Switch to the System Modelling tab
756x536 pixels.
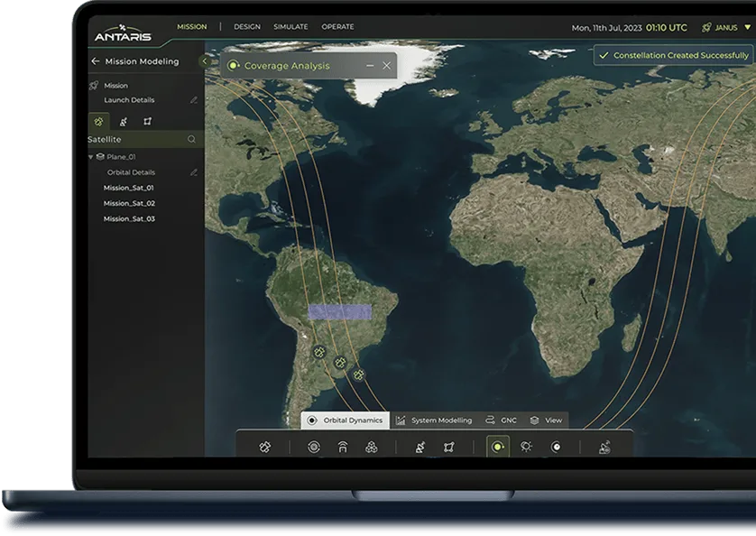(435, 420)
